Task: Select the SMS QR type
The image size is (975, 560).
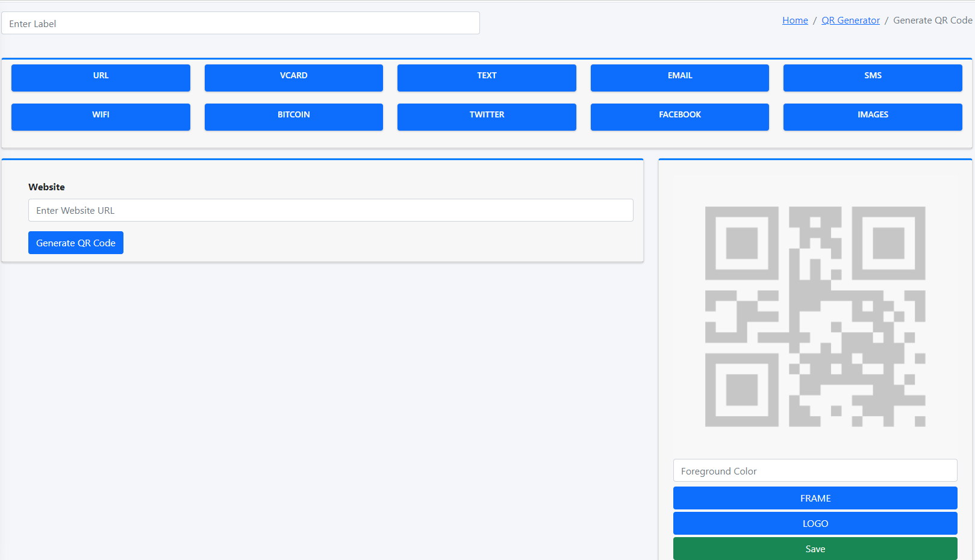Action: (872, 78)
